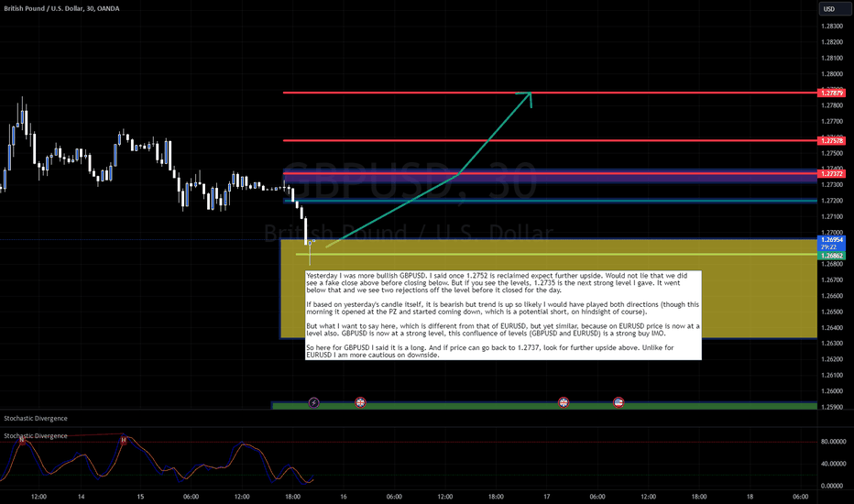Viewport: 854px width, 504px height.
Task: Click the green 1.26862 price label
Action: tap(832, 256)
